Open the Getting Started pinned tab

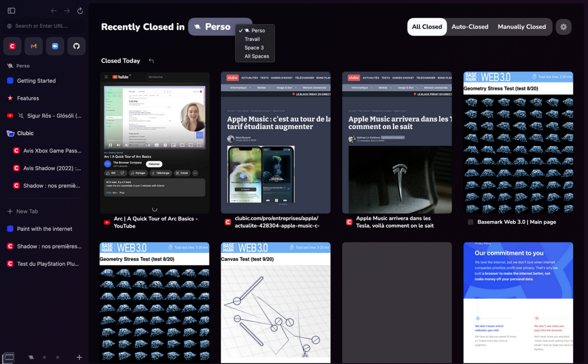click(x=44, y=81)
